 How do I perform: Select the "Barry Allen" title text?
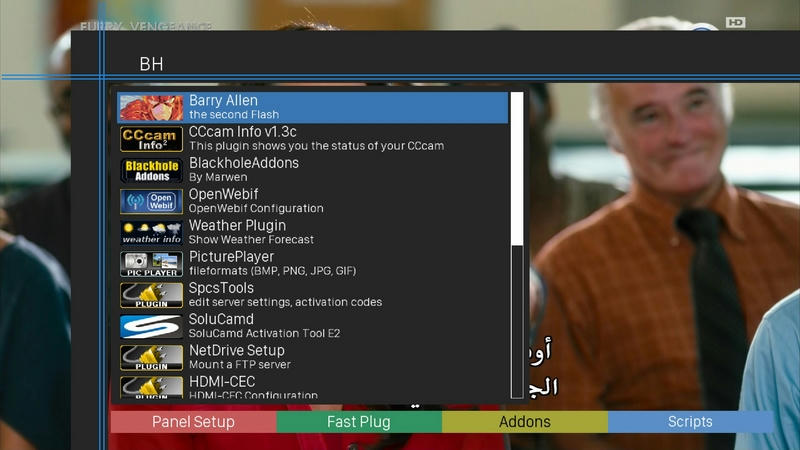click(x=223, y=101)
